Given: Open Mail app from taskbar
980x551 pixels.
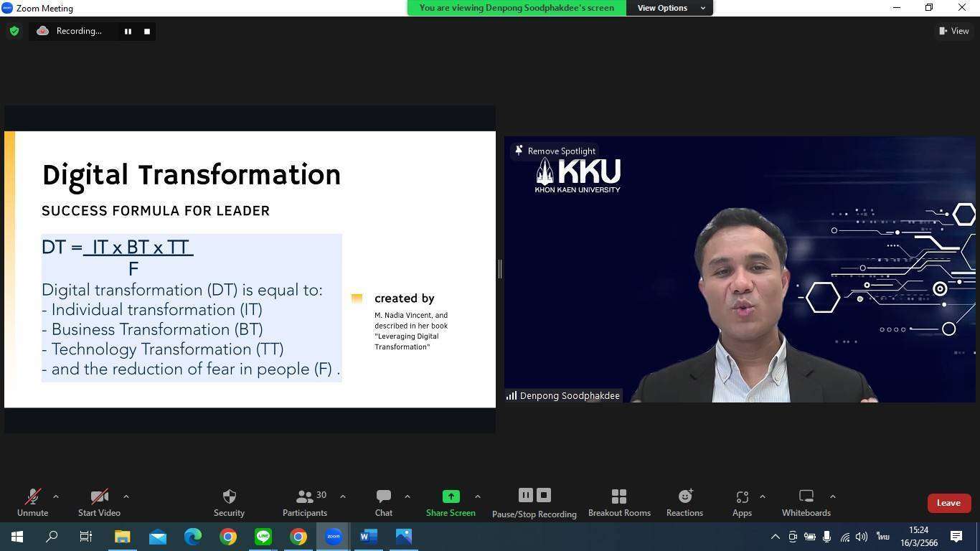Looking at the screenshot, I should (157, 537).
